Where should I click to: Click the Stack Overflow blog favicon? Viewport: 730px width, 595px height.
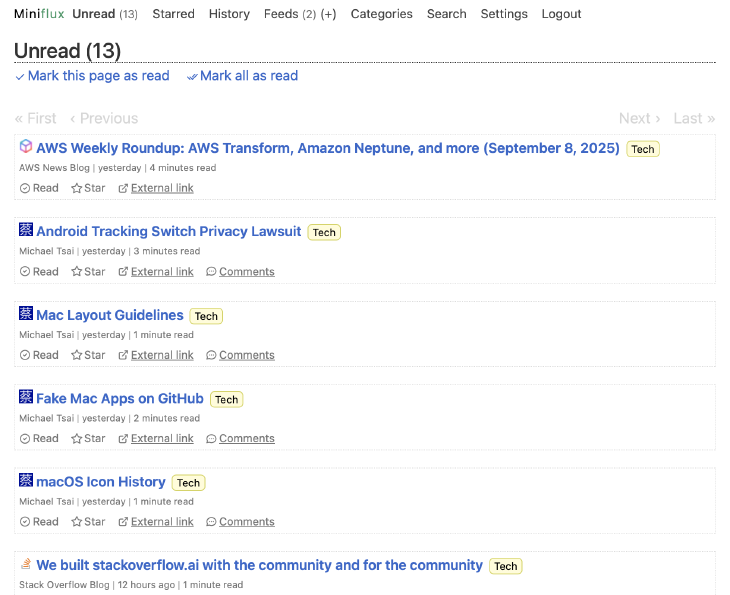click(x=26, y=564)
